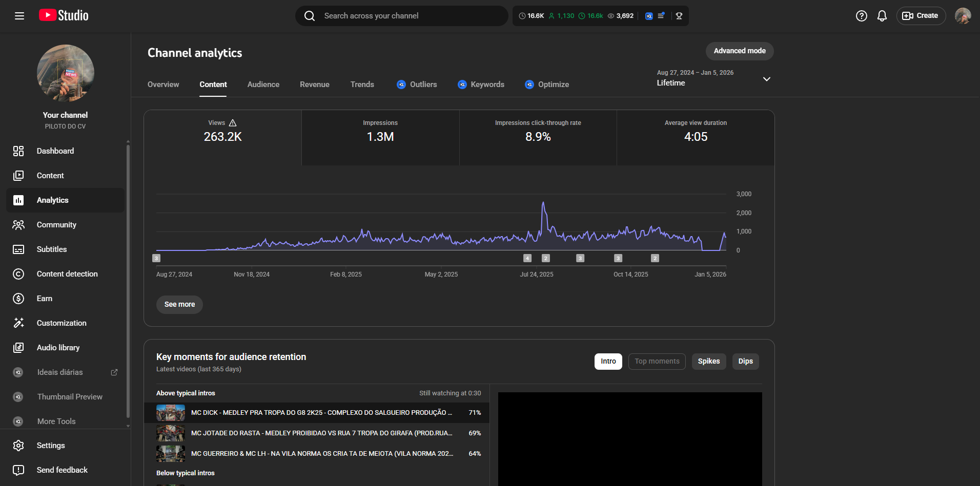Image resolution: width=980 pixels, height=486 pixels.
Task: Expand the Lifetime date range dropdown
Action: [x=766, y=79]
